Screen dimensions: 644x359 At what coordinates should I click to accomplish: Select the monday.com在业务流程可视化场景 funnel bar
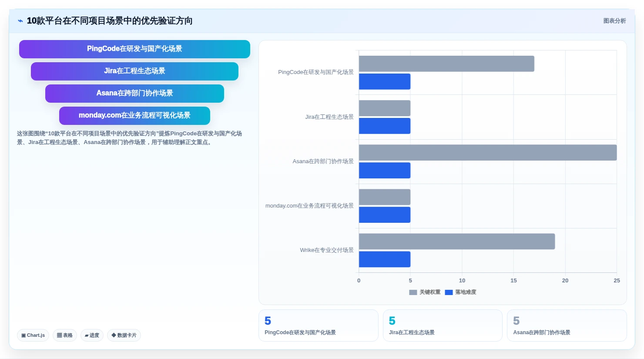(134, 116)
